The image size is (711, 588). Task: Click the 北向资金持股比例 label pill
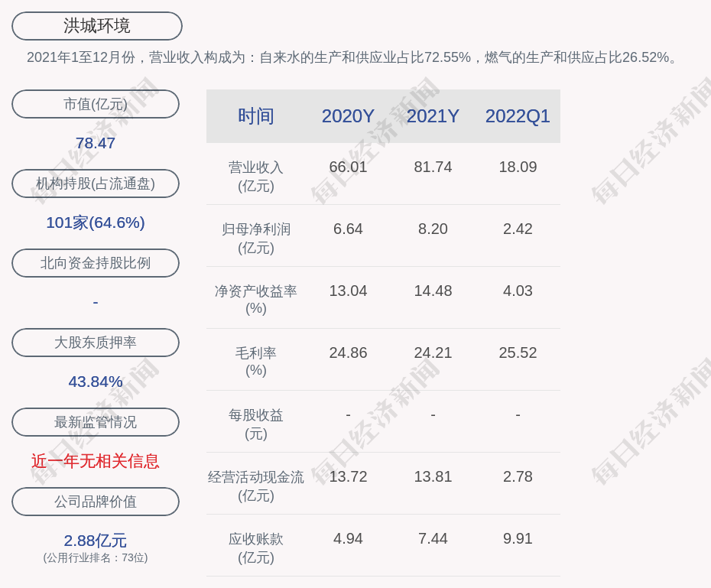coord(96,263)
